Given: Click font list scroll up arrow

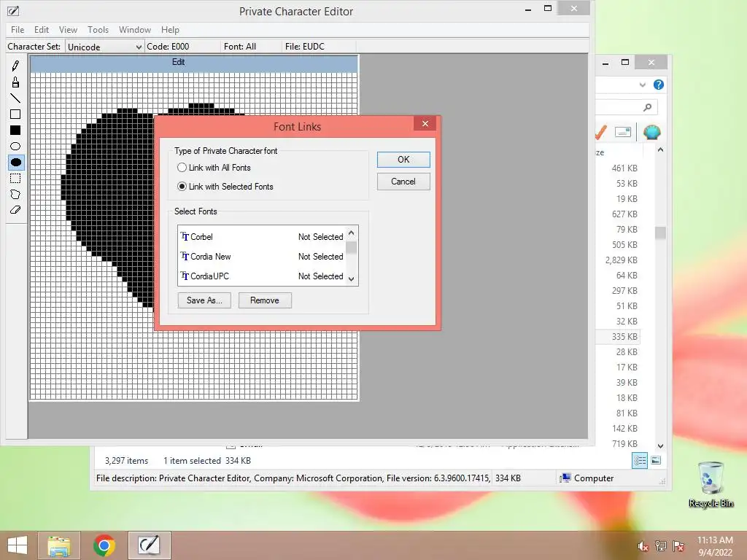Looking at the screenshot, I should coord(351,233).
